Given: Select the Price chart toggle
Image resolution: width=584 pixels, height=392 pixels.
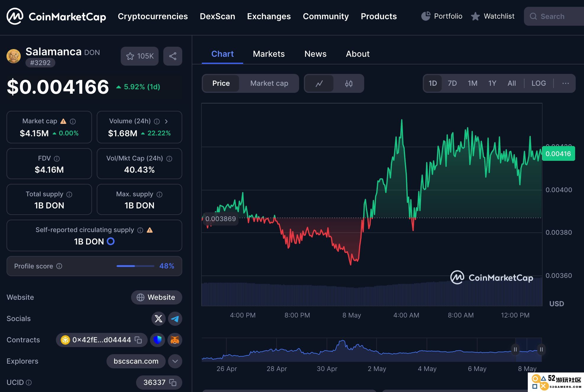Looking at the screenshot, I should click(221, 83).
